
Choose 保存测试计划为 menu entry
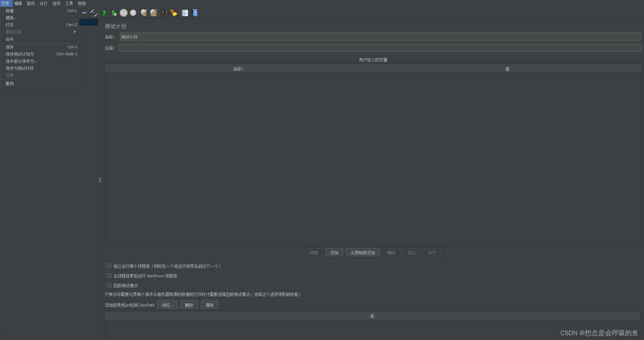pyautogui.click(x=40, y=54)
